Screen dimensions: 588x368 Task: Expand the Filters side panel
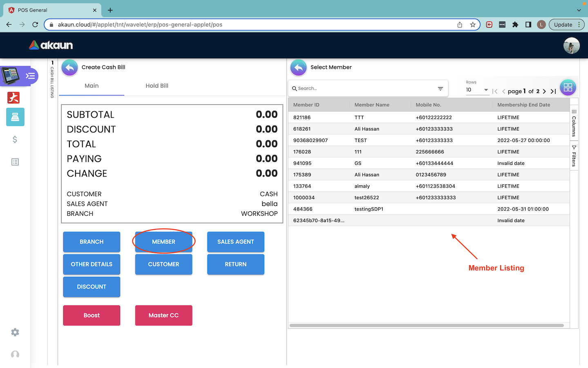tap(574, 156)
